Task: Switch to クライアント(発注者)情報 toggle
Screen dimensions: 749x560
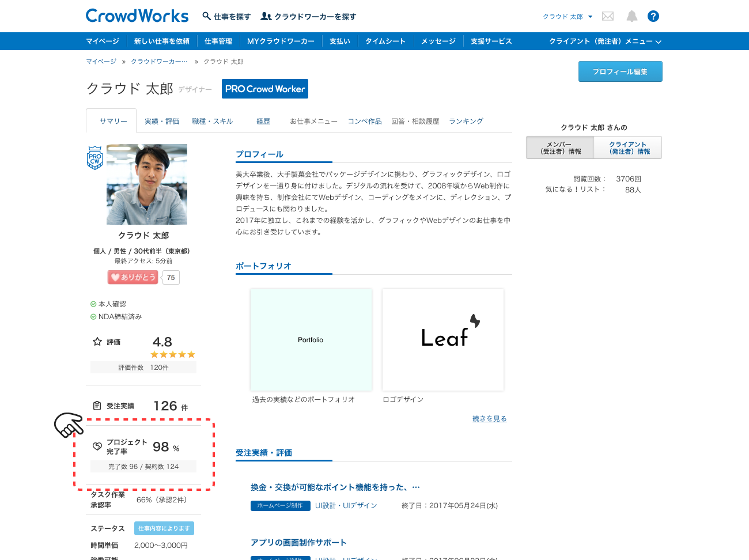Action: 628,147
